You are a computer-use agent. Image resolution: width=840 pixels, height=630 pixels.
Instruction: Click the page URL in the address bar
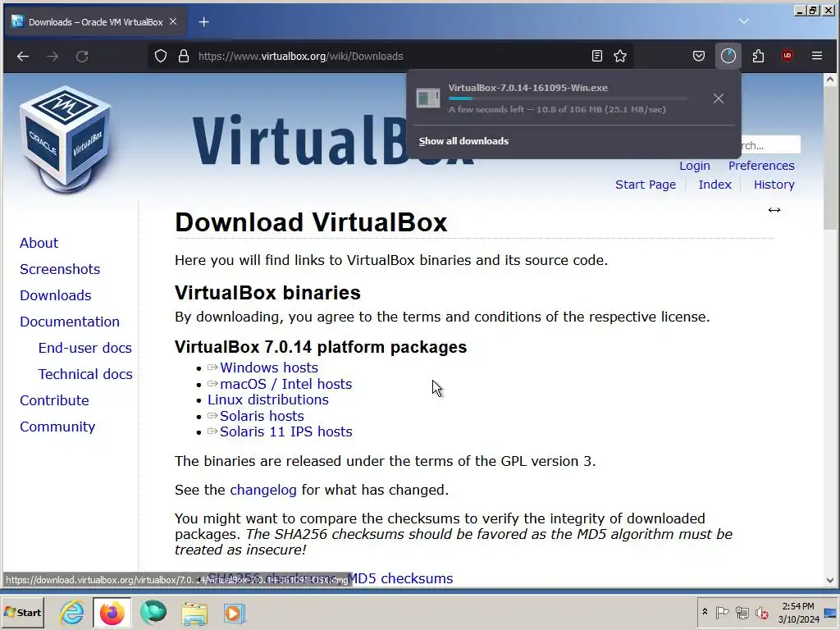[300, 57]
